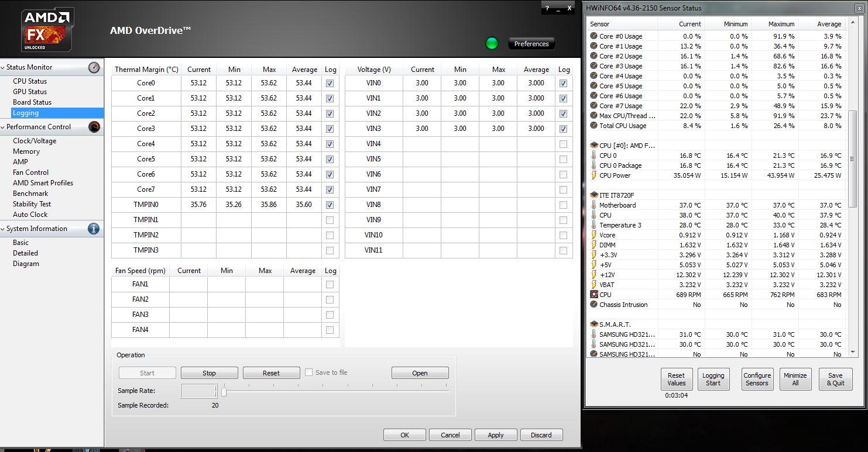Click the thermometer icon beside CPU 0 Package
This screenshot has width=868, height=452.
(x=593, y=165)
